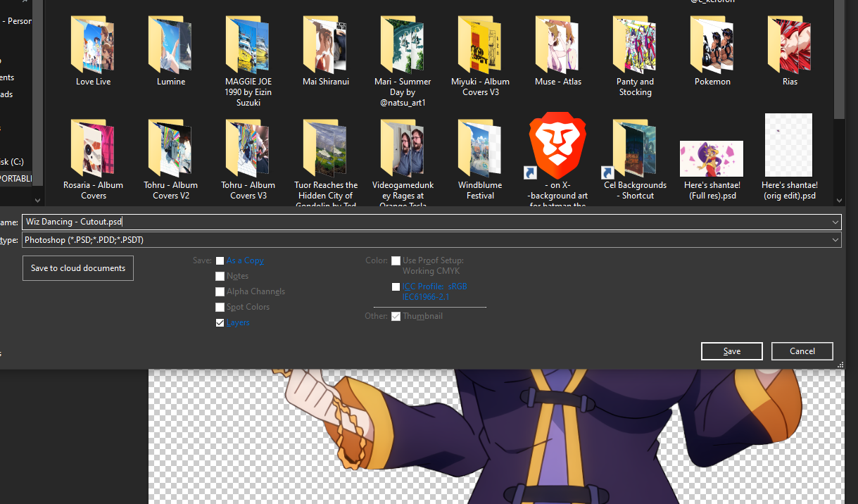Screen dimensions: 858x504
Task: Select Here's shantae! (Full res).psd thumbnail
Action: (712, 159)
